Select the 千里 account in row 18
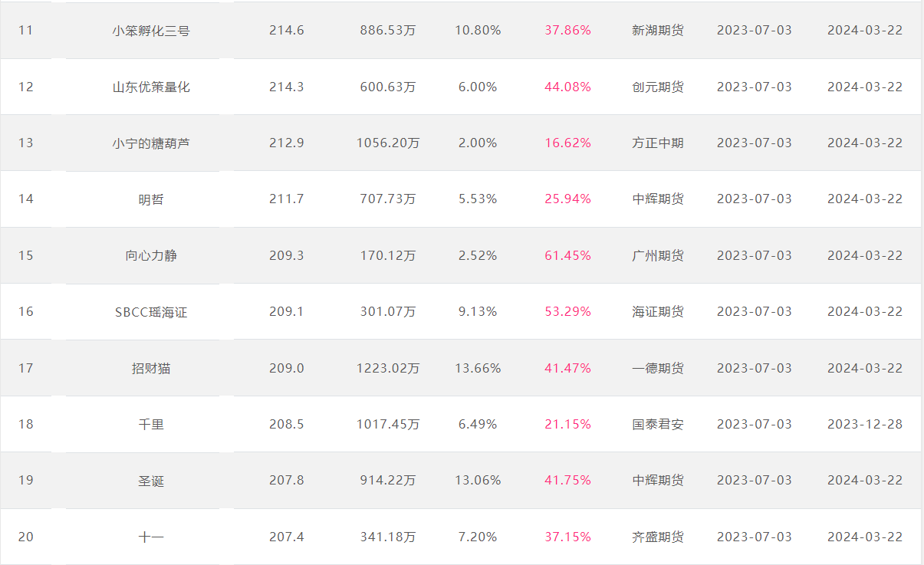The height and width of the screenshot is (565, 924). point(151,424)
